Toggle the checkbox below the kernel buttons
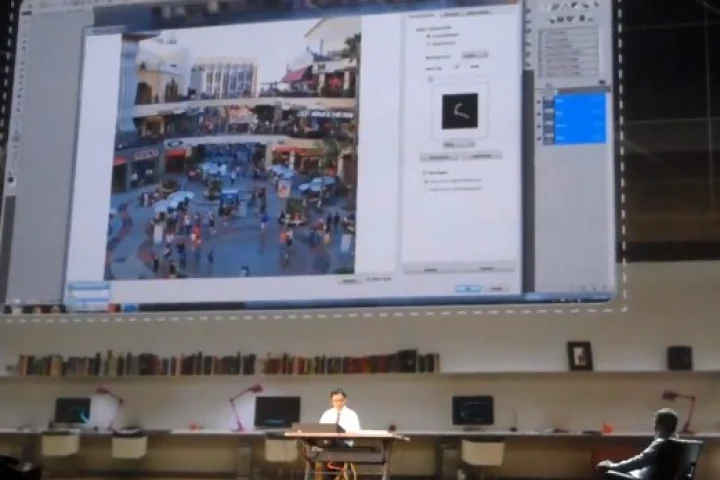 [425, 173]
